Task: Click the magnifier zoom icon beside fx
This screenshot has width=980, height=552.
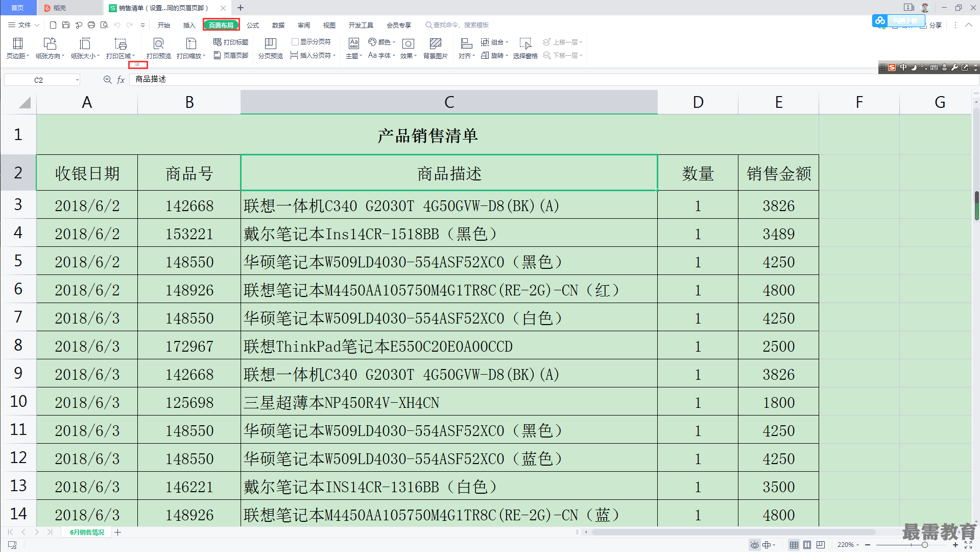Action: [107, 80]
